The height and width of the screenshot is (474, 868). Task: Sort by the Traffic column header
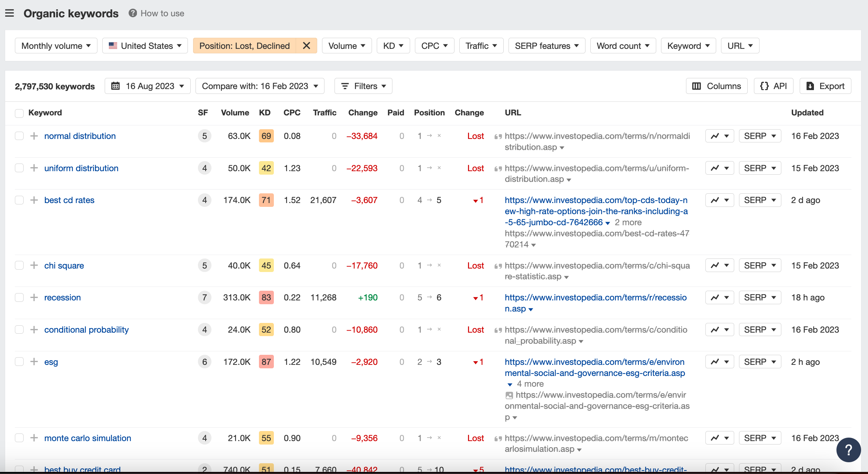[x=324, y=113]
